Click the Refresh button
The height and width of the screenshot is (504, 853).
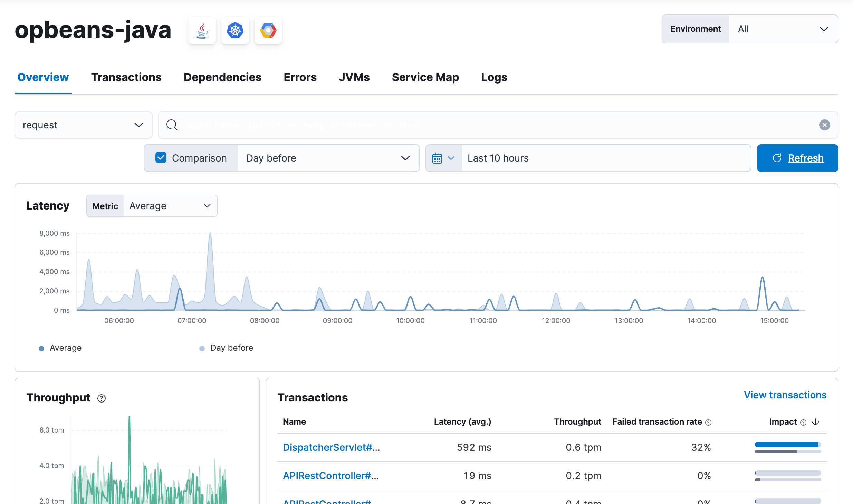click(x=797, y=158)
